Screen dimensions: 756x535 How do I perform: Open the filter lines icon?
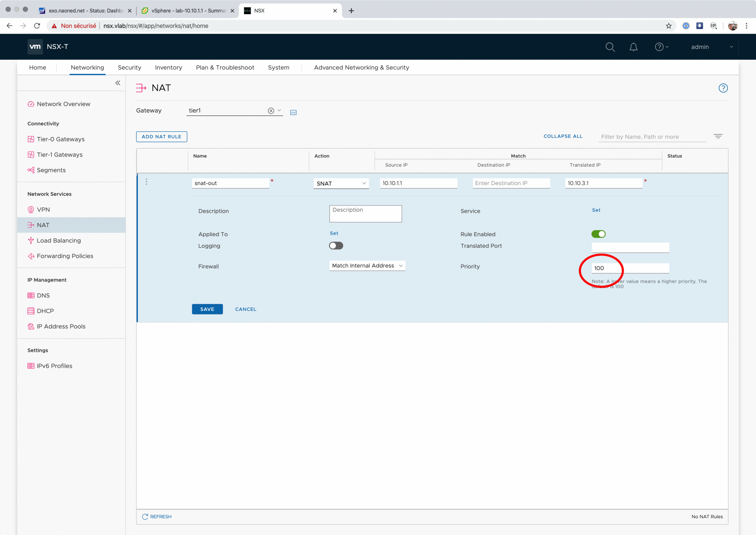(718, 136)
